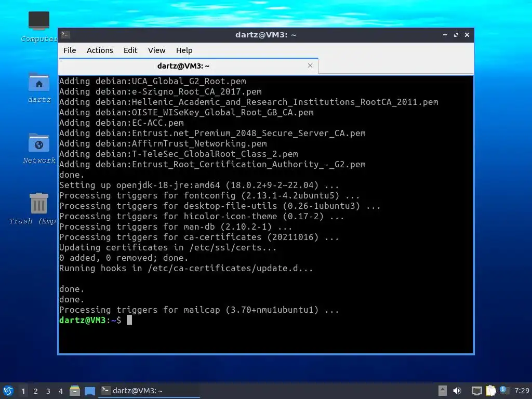Click the line 'Processing triggers for mailcap'
The height and width of the screenshot is (399, 532).
[x=199, y=310]
